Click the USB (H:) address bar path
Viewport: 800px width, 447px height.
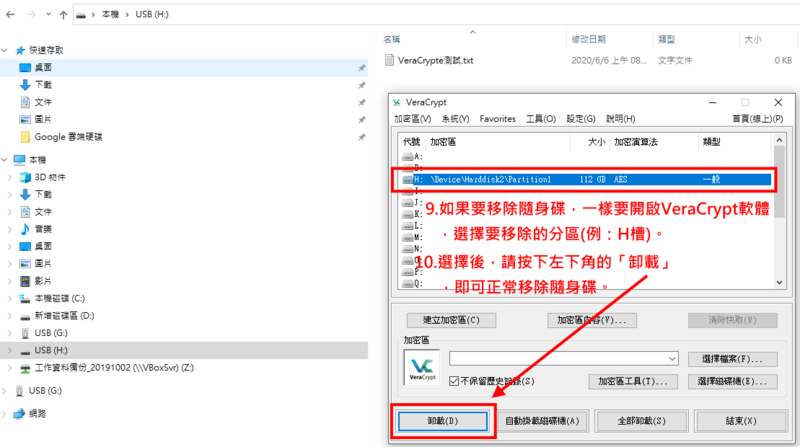click(152, 14)
